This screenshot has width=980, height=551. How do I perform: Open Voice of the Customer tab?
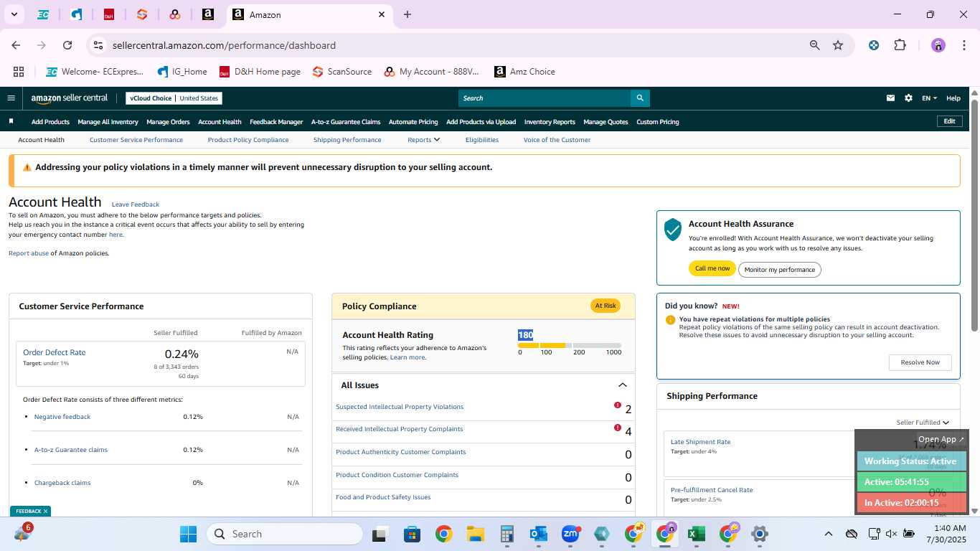point(557,140)
